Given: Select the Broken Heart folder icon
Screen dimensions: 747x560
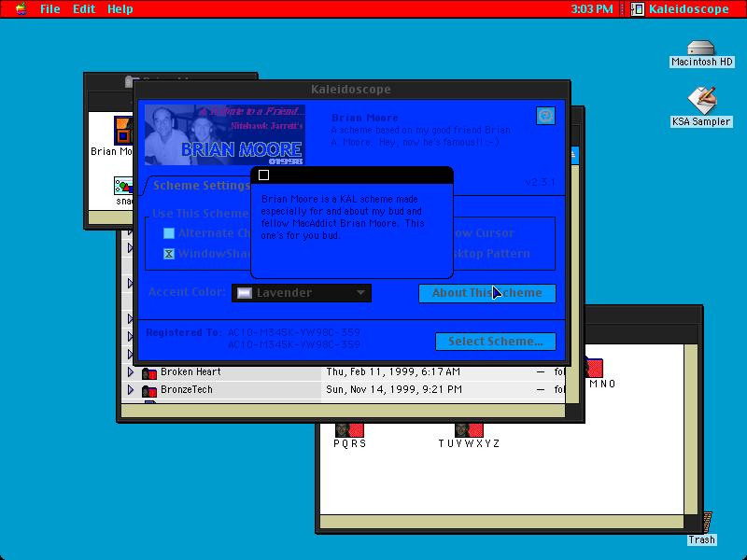Looking at the screenshot, I should (x=149, y=372).
